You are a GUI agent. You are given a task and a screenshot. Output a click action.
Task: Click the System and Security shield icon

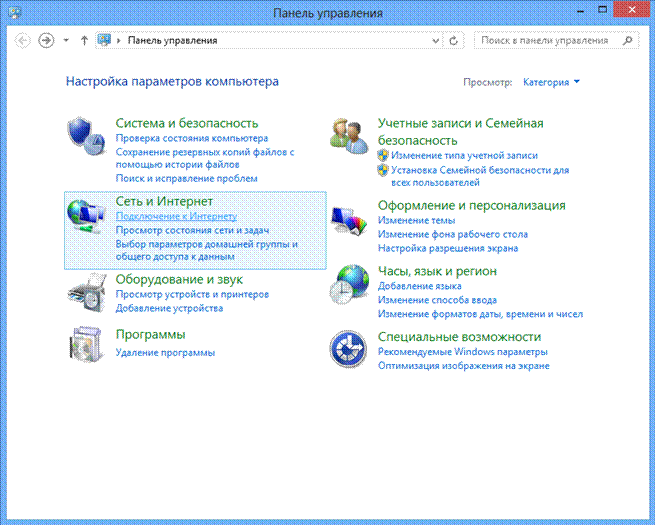point(87,136)
